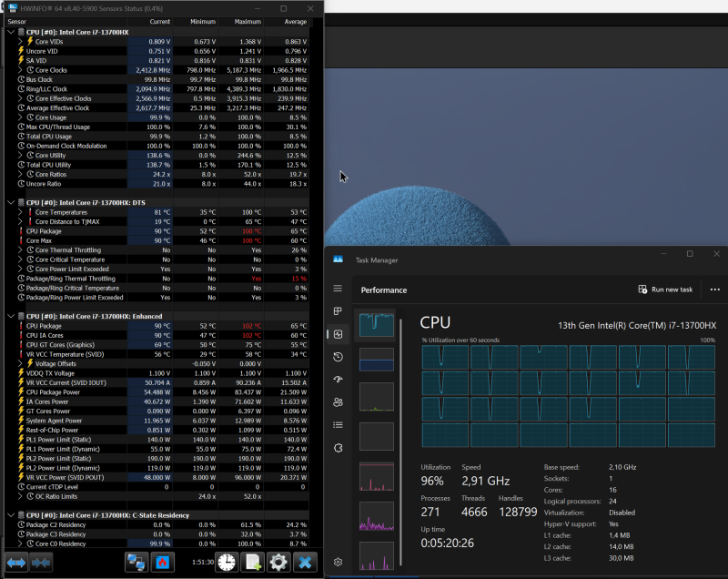Expand the Voltage Offsets row
728x579 pixels.
pyautogui.click(x=20, y=363)
